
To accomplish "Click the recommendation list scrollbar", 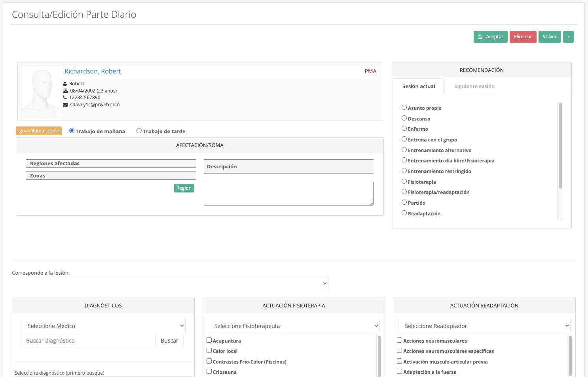I will click(x=560, y=146).
